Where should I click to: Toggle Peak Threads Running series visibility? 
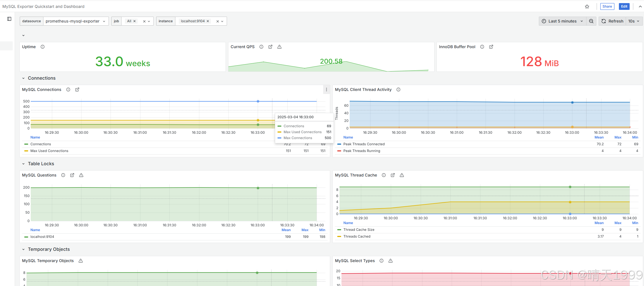[362, 151]
